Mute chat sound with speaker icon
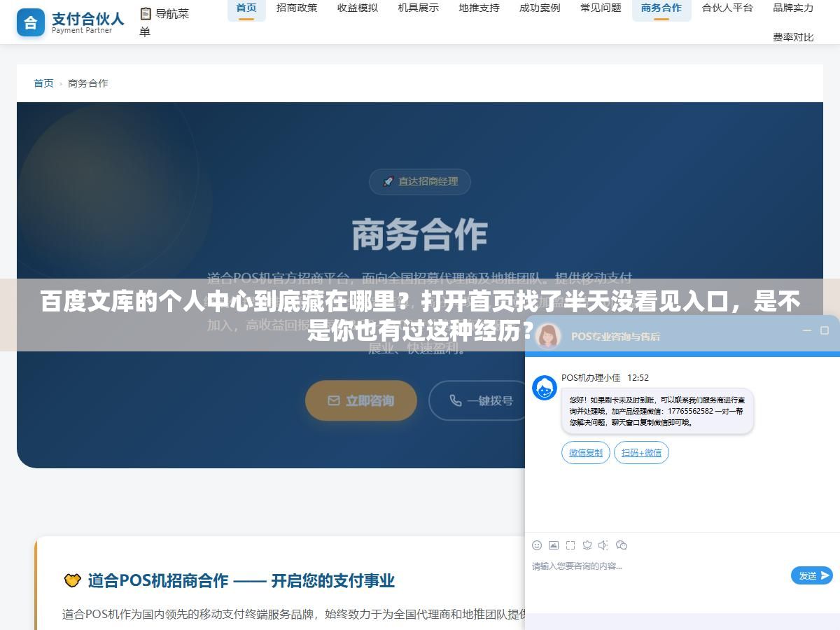Image resolution: width=840 pixels, height=630 pixels. coord(603,545)
